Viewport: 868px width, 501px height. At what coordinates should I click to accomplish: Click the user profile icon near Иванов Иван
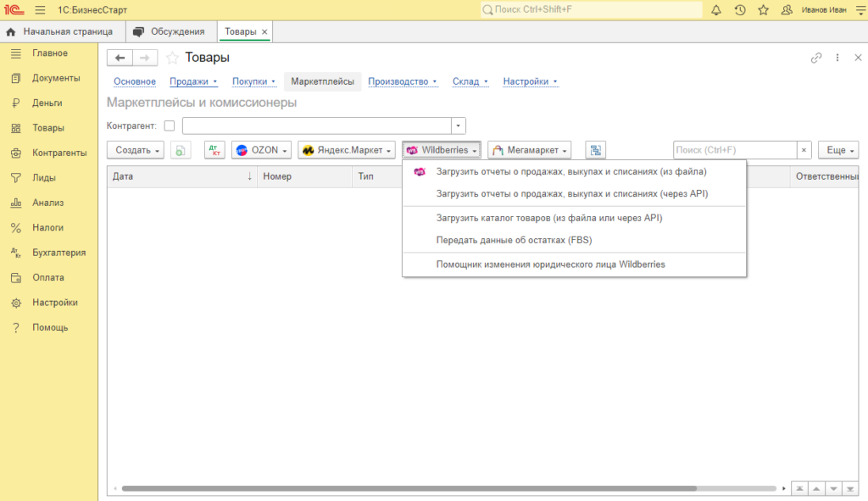click(x=787, y=10)
